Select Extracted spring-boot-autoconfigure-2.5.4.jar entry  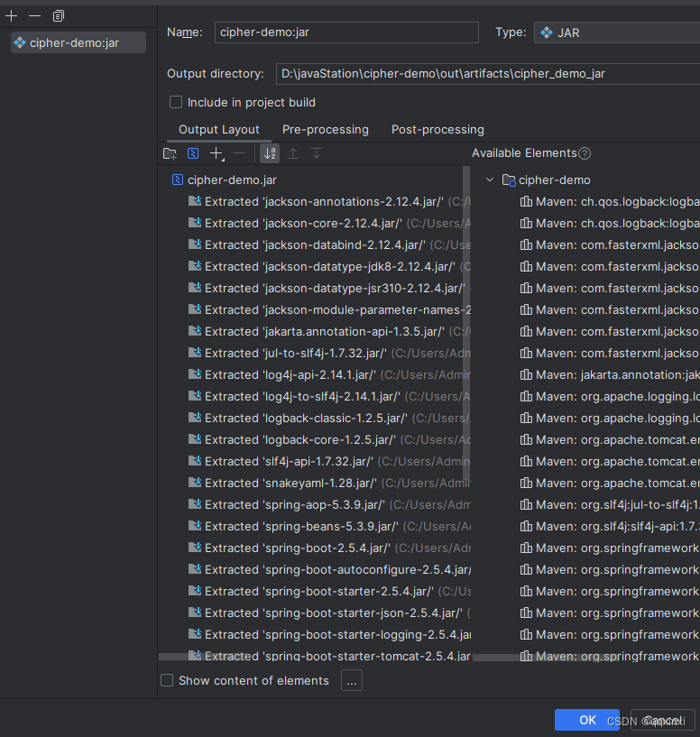tap(329, 569)
